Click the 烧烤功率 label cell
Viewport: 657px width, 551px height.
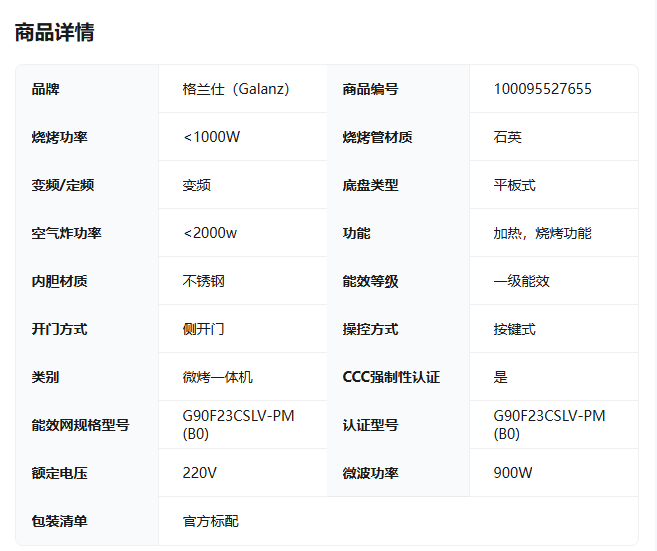coord(59,137)
